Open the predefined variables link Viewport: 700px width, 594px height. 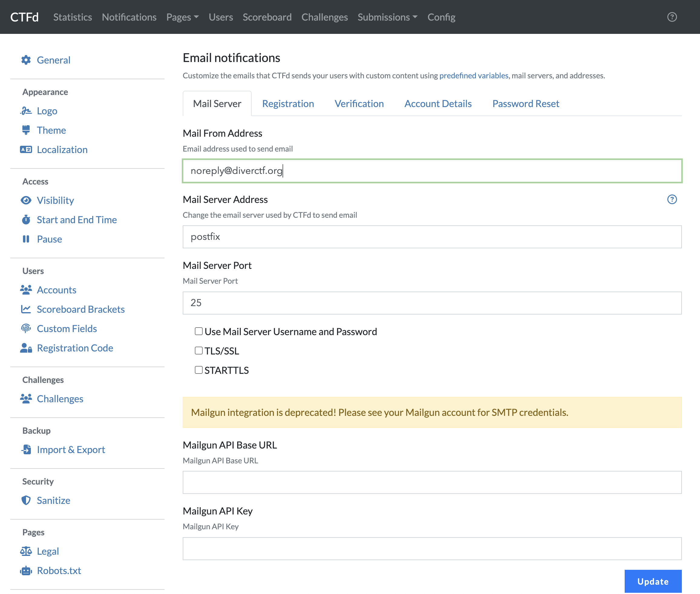coord(474,75)
